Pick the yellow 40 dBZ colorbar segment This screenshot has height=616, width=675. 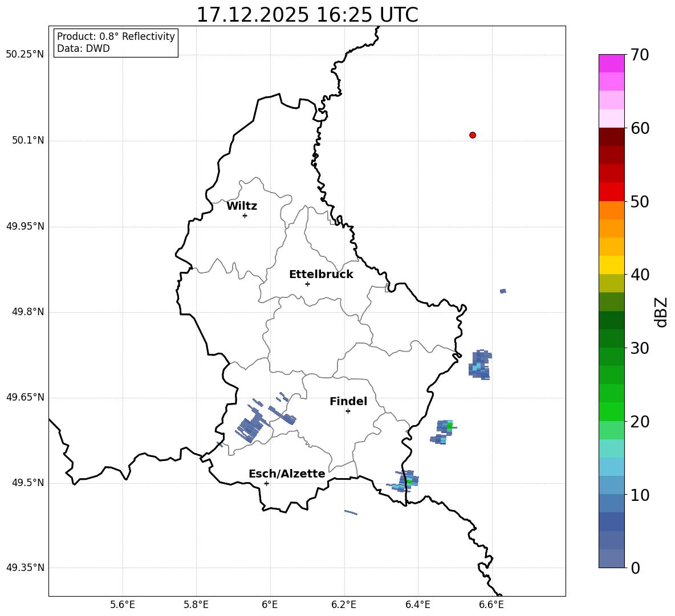tap(611, 265)
